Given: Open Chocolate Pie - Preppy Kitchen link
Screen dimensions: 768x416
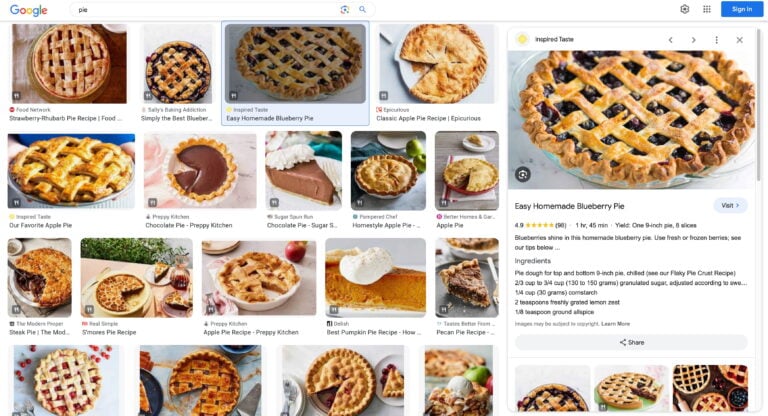Looking at the screenshot, I should click(x=189, y=225).
